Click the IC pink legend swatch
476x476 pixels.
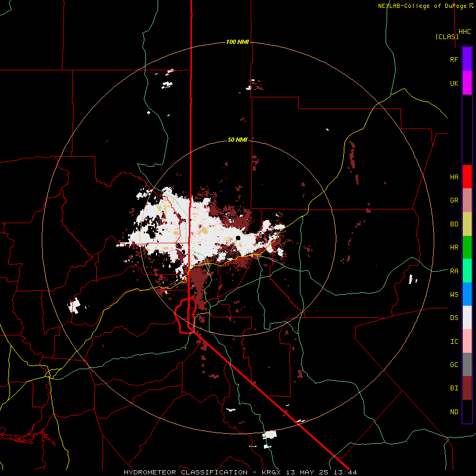click(x=467, y=341)
